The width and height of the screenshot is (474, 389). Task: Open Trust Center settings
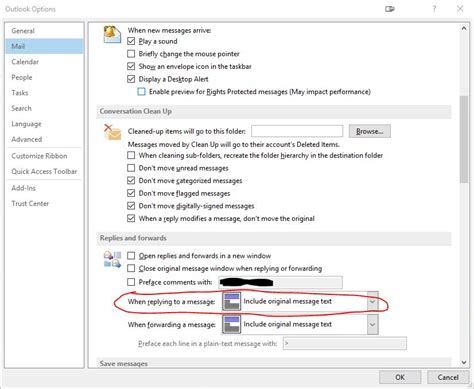click(x=45, y=203)
